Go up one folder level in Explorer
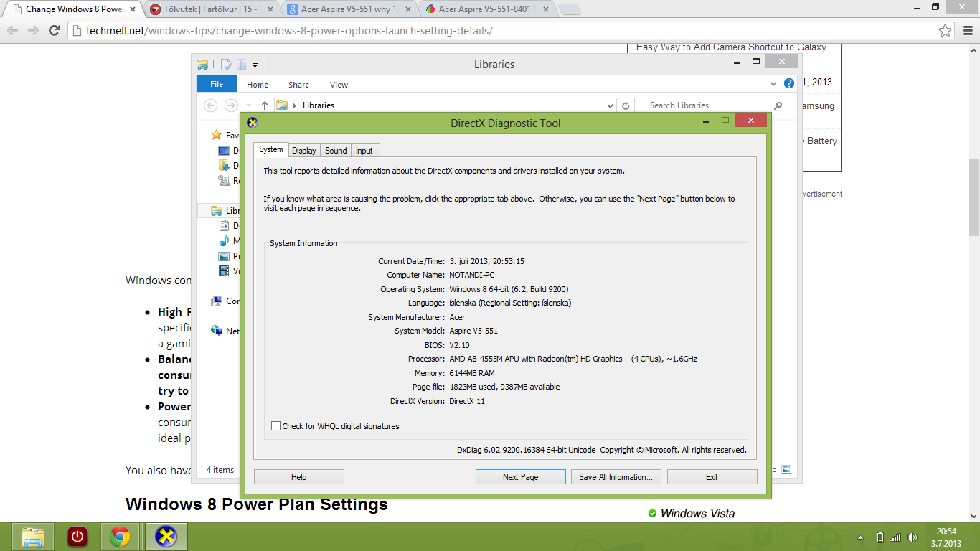980x551 pixels. [265, 105]
